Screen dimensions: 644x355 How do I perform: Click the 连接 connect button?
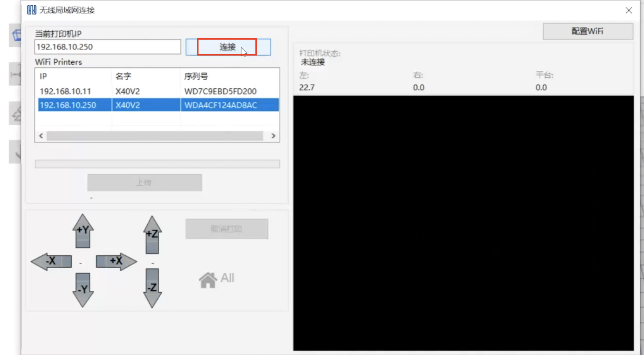click(228, 47)
